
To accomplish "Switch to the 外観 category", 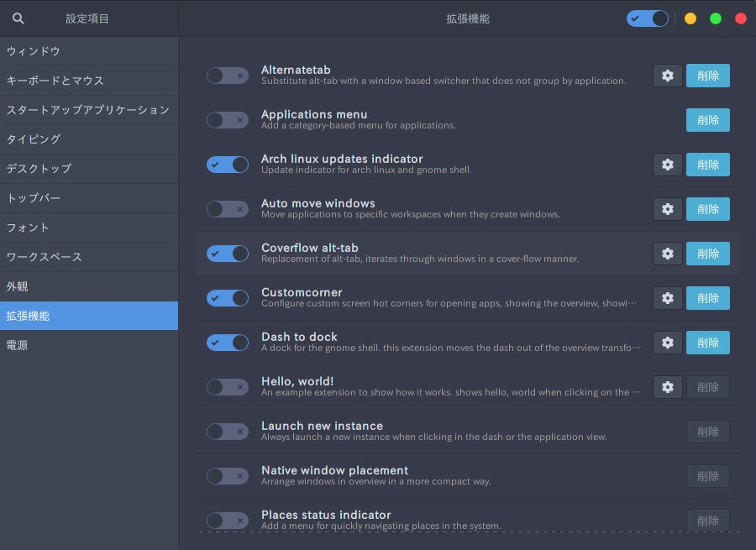I will (x=18, y=286).
